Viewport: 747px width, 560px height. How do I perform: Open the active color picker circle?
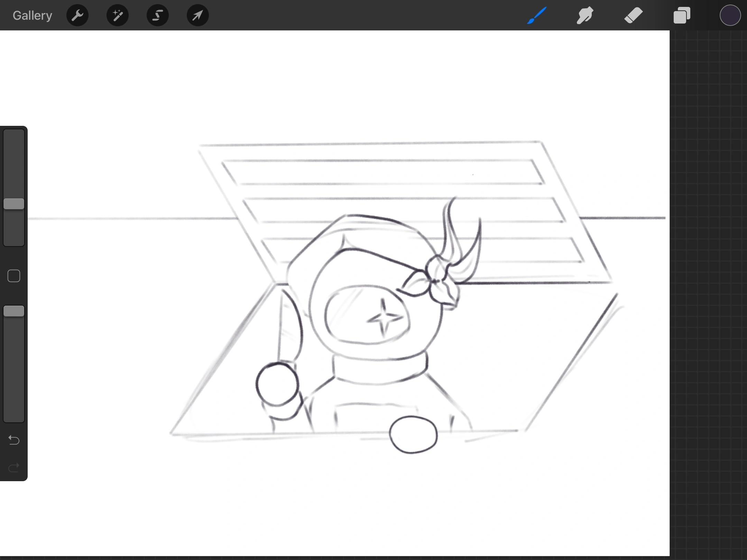[x=730, y=15]
